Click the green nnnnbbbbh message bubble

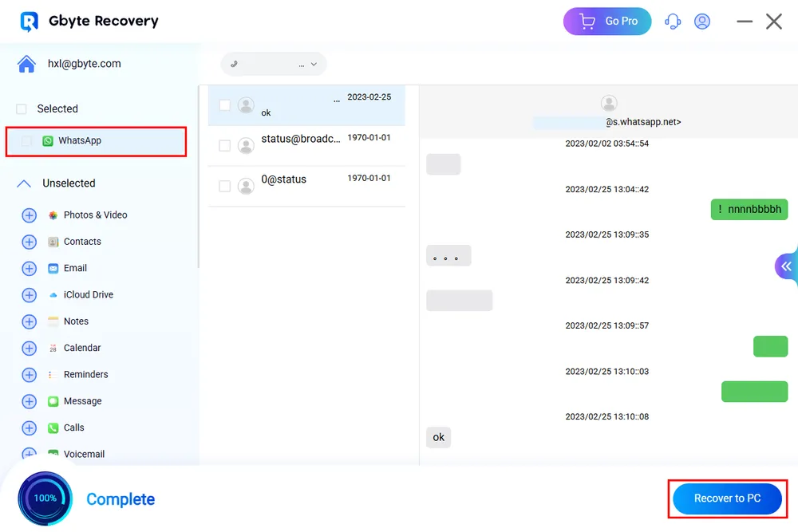click(x=749, y=210)
